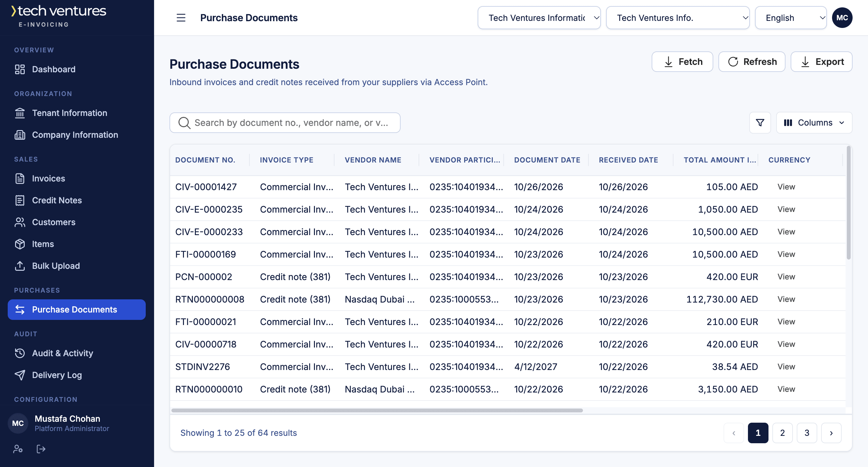
Task: Click Mustafa Chohan profile name
Action: [x=67, y=419]
